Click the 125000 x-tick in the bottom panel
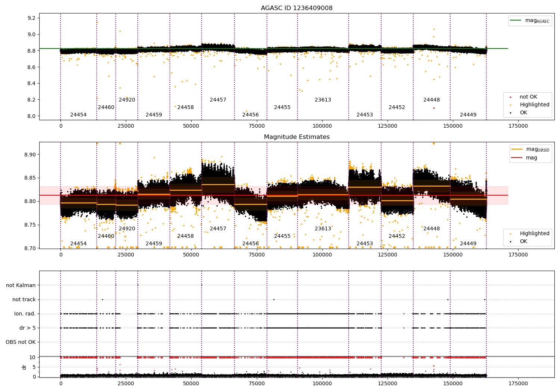The image size is (560, 392). pyautogui.click(x=388, y=383)
